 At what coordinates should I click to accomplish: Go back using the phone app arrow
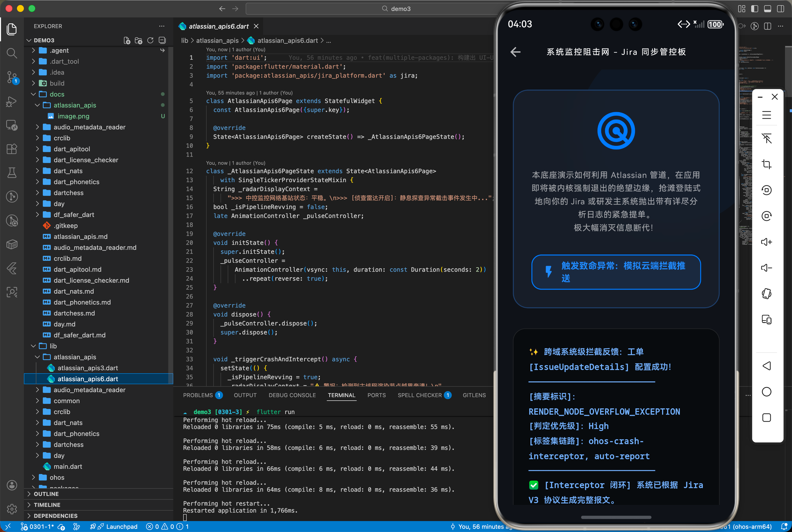coord(515,52)
